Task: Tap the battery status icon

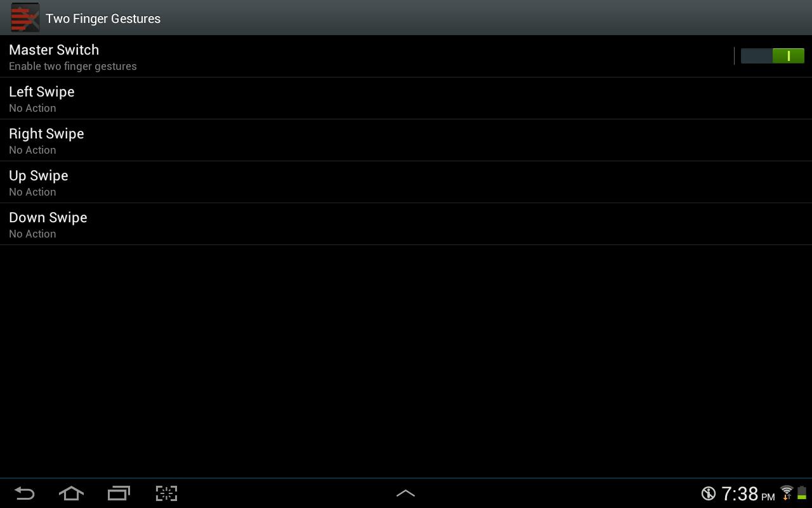Action: (802, 493)
